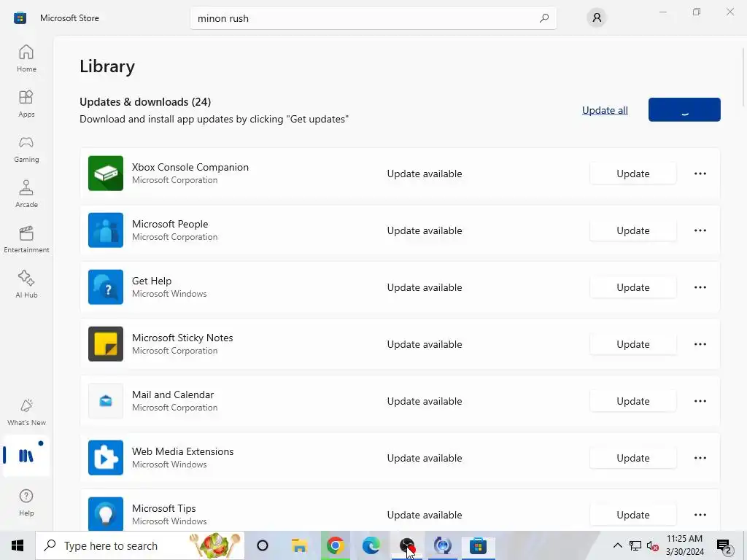Update Microsoft Sticky Notes
The height and width of the screenshot is (560, 747).
(x=632, y=344)
